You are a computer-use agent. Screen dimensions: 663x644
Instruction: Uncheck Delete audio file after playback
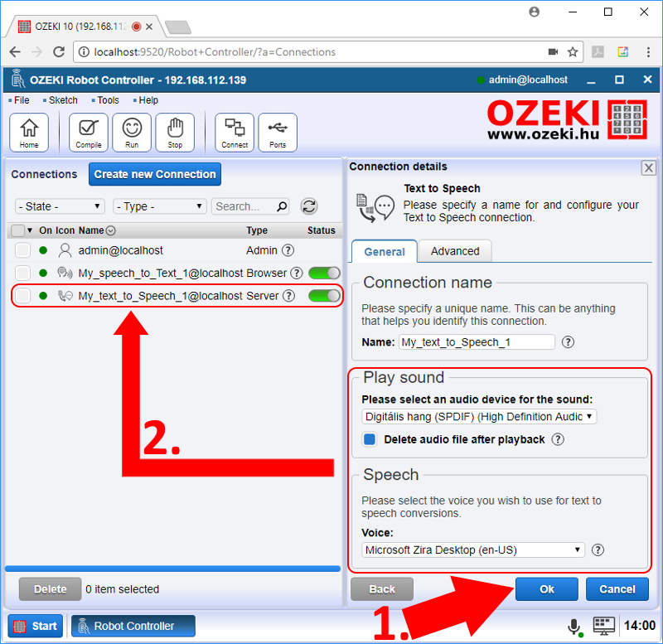(370, 439)
